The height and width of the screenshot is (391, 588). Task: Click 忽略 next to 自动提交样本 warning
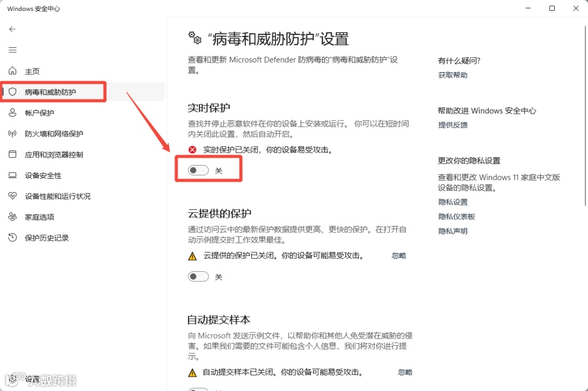click(x=405, y=372)
